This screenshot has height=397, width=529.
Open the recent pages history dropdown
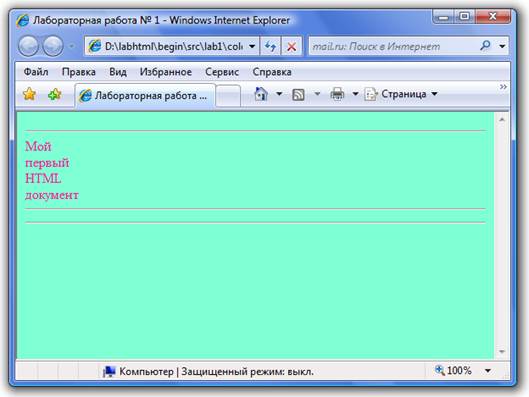click(72, 46)
